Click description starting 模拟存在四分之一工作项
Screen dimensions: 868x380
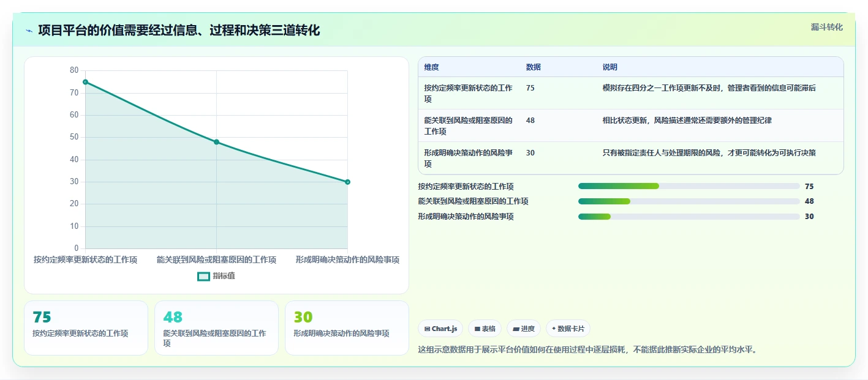tap(709, 88)
